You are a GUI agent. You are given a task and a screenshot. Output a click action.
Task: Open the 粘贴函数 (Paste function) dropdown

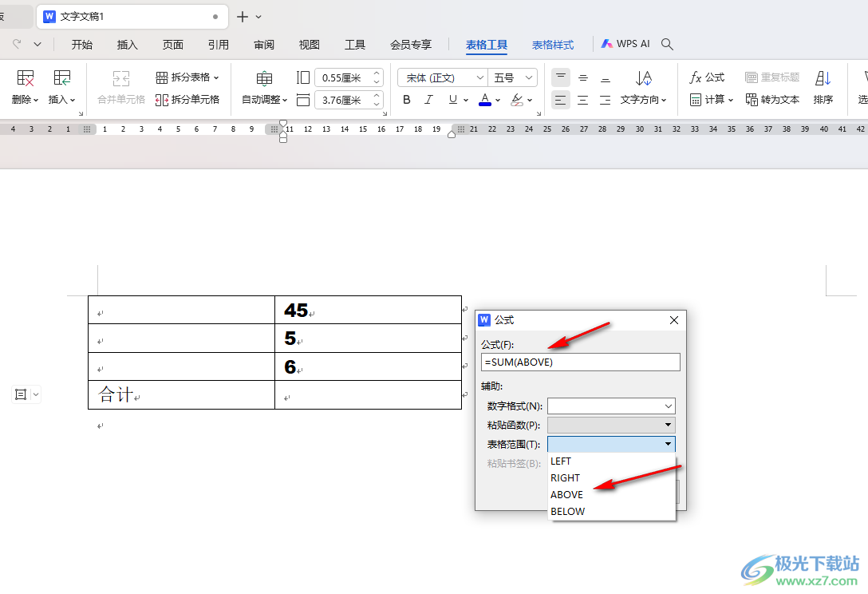[x=611, y=425]
